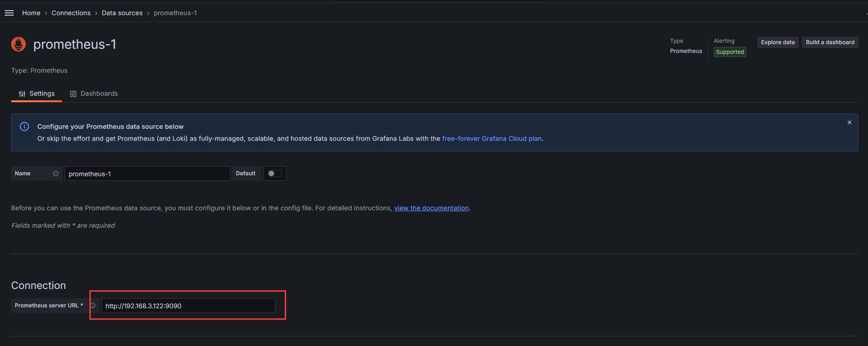868x346 pixels.
Task: Click the blue info icon in banner
Action: tap(24, 127)
